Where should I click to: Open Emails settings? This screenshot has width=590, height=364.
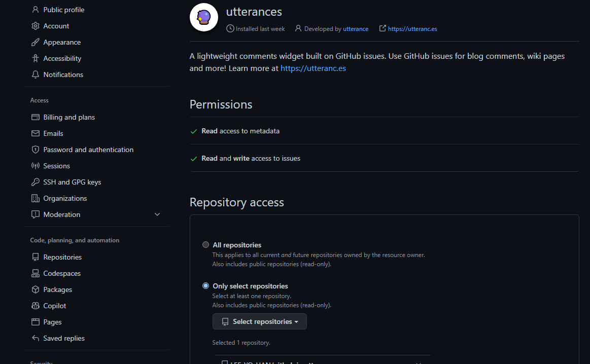coord(53,133)
